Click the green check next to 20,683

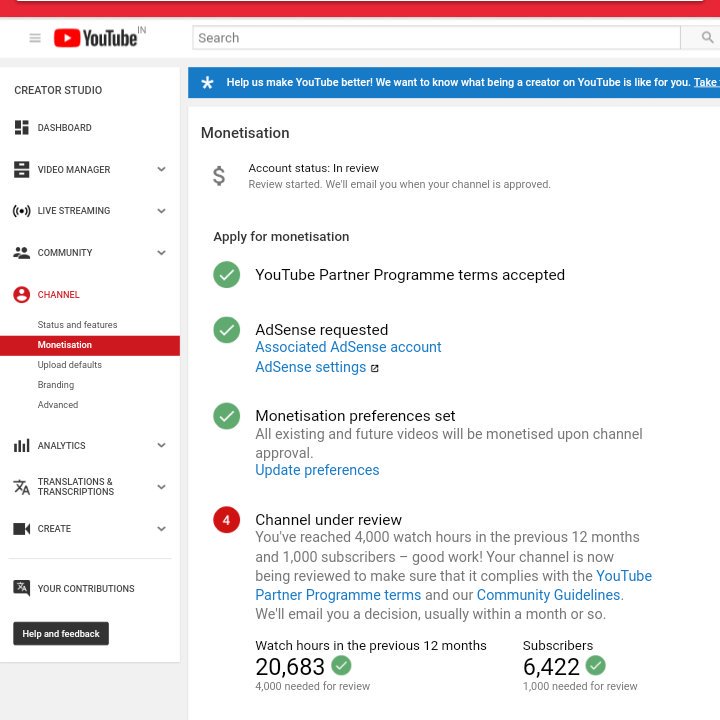(341, 665)
